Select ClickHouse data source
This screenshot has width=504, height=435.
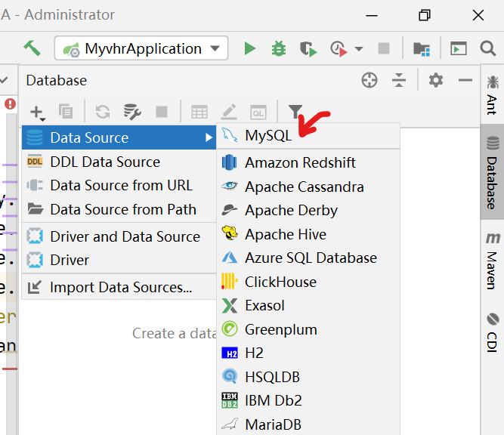(308, 282)
